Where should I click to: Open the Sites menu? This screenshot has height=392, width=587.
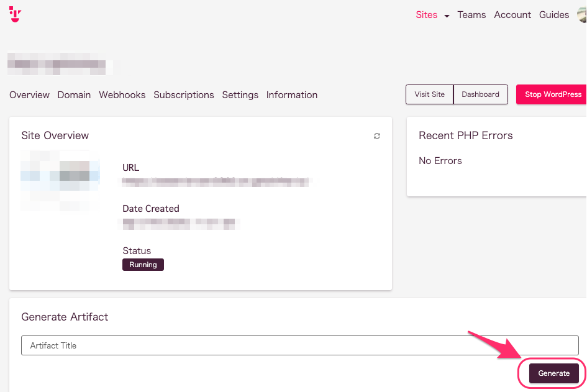pyautogui.click(x=426, y=15)
